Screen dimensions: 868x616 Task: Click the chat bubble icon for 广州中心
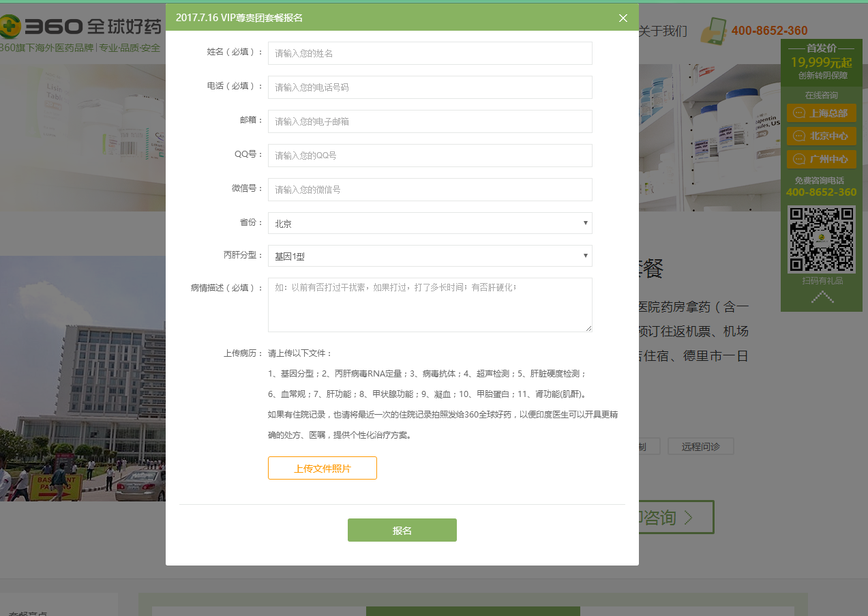pos(799,159)
